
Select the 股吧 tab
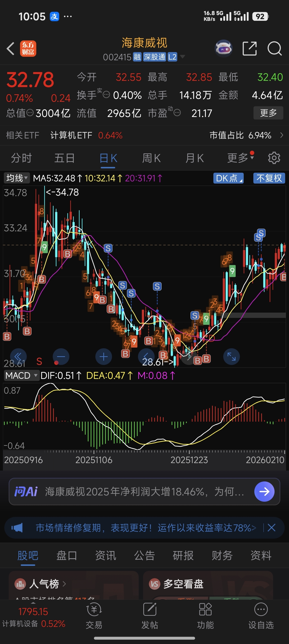(28, 556)
